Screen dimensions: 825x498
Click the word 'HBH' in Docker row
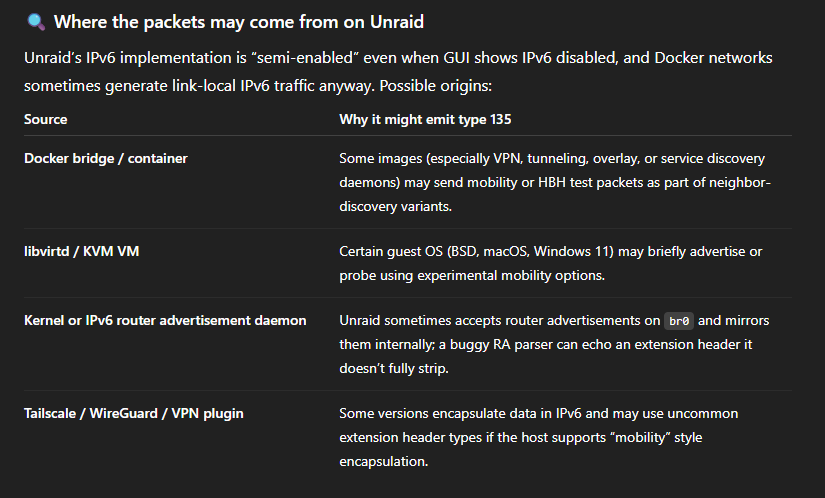click(x=552, y=182)
